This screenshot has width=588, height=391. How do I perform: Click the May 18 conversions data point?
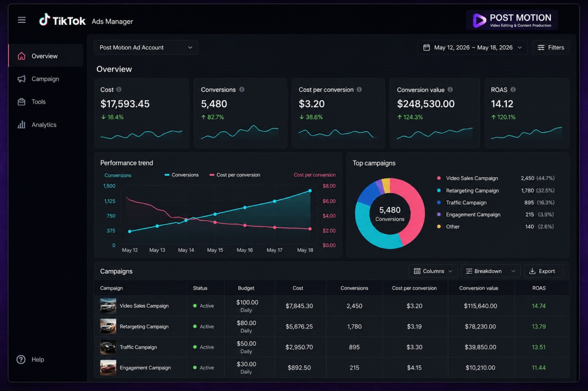tap(310, 190)
